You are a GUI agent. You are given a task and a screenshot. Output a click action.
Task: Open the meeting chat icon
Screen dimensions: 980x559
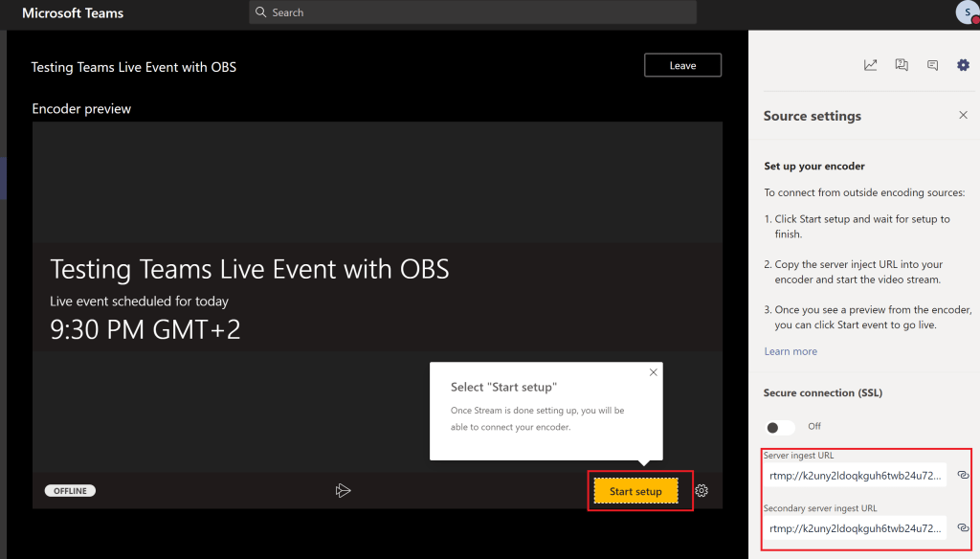932,65
